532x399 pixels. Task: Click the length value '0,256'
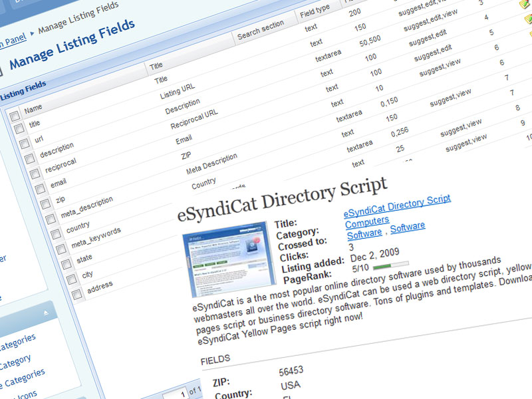[400, 132]
